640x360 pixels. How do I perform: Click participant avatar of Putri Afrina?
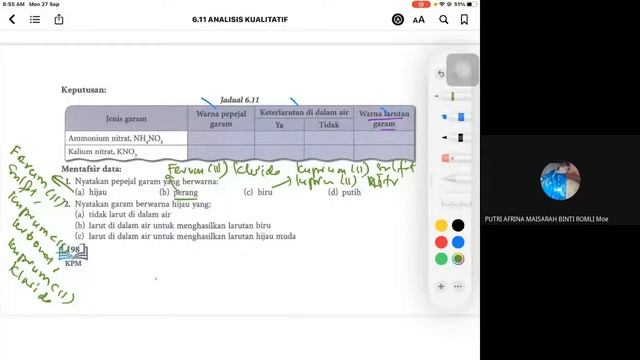tap(560, 180)
